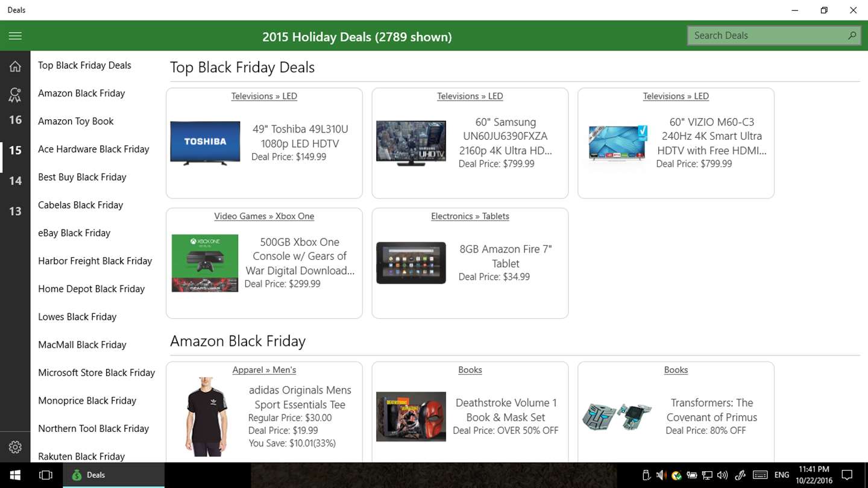868x488 pixels.
Task: Click the Deathstroke mask set thumbnail
Action: [x=411, y=416]
